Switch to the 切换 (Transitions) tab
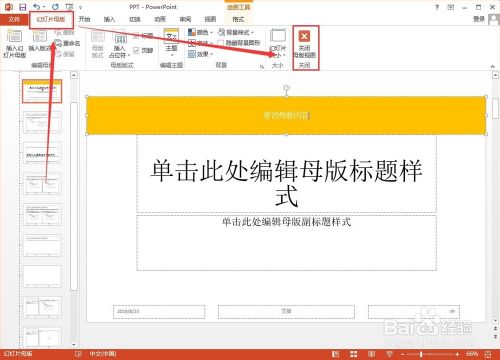The image size is (500, 360). 135,19
